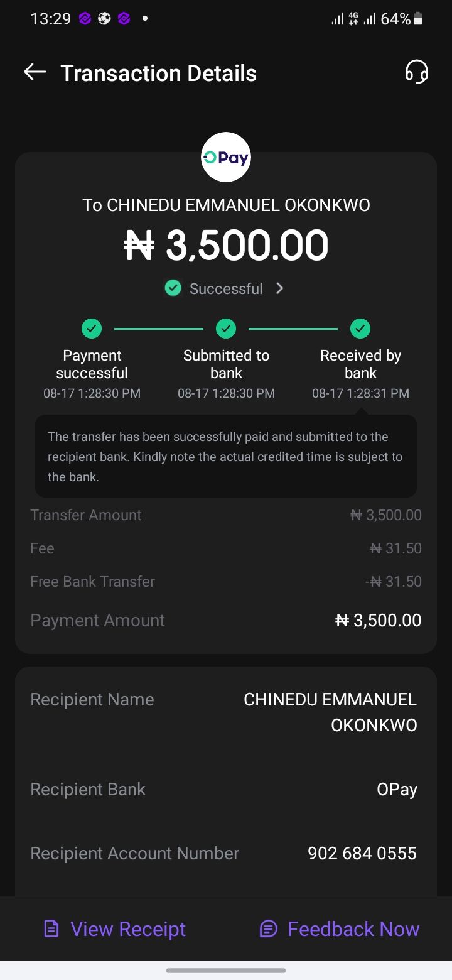Screen dimensions: 452x980
Task: Select the recipient account number 902 684 0555
Action: [362, 854]
